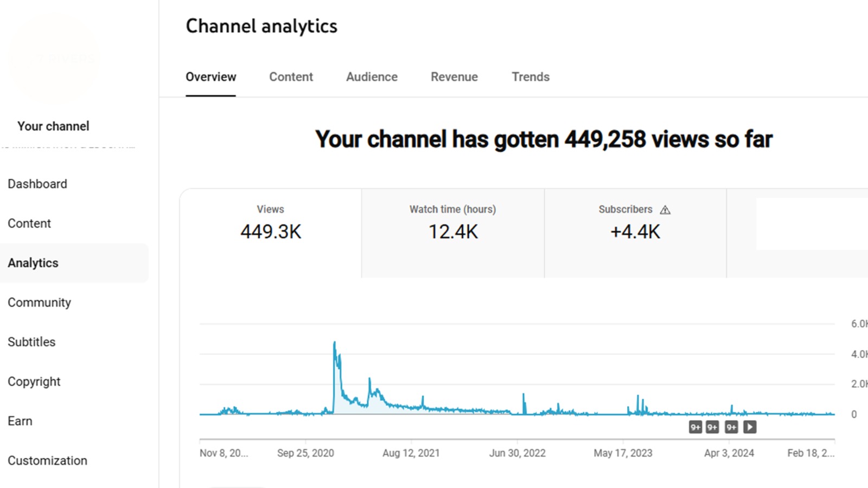Select the Trends tab
This screenshot has height=488, width=868.
[530, 77]
